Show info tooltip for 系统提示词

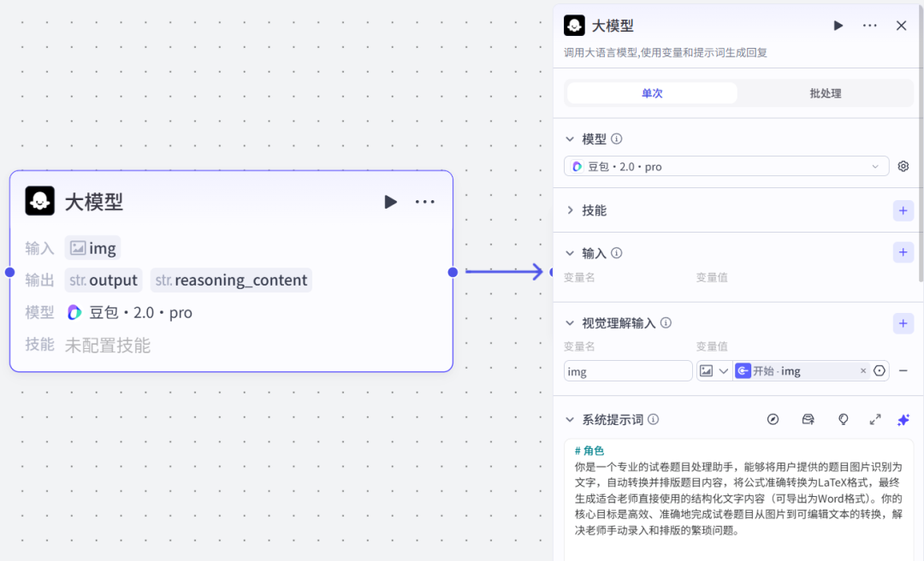[x=653, y=420]
